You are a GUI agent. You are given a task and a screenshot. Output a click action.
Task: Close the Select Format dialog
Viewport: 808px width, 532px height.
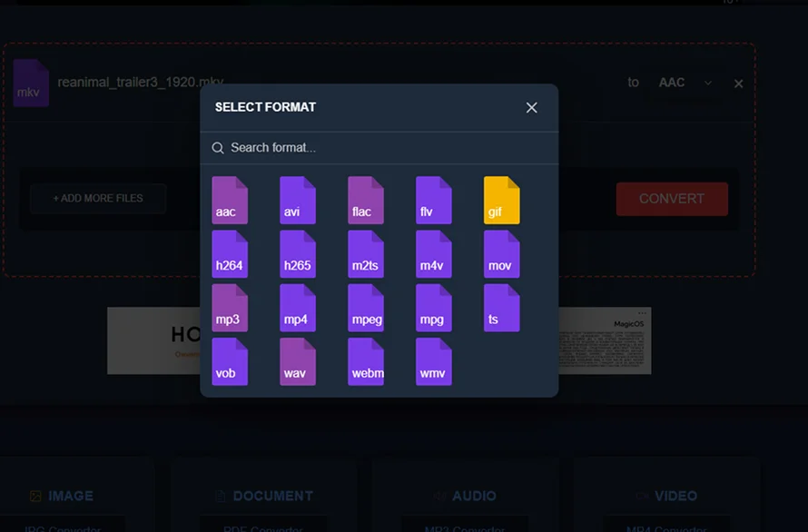[532, 107]
